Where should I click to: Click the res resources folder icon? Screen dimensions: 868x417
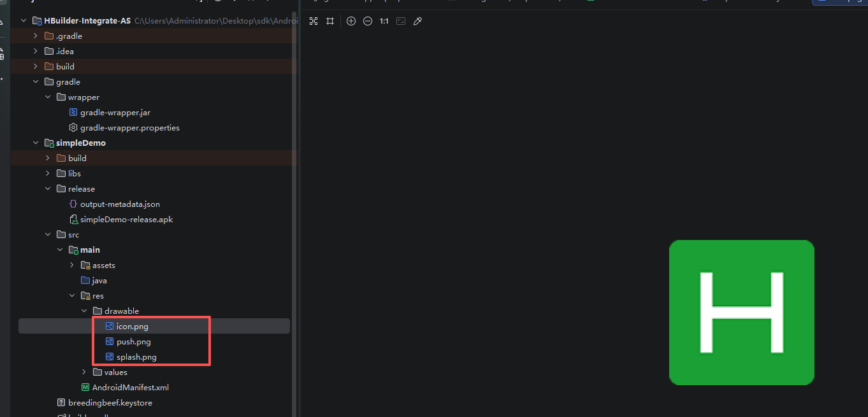[x=85, y=296]
